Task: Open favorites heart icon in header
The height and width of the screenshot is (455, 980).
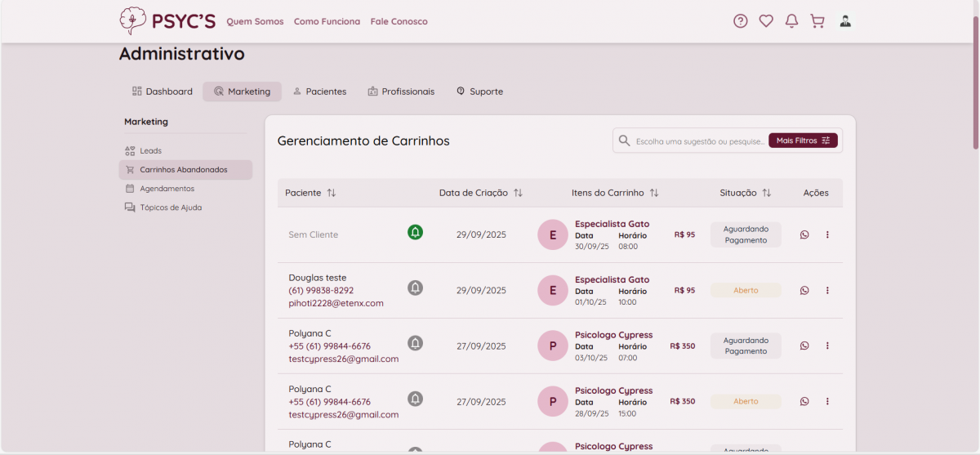Action: pyautogui.click(x=766, y=21)
